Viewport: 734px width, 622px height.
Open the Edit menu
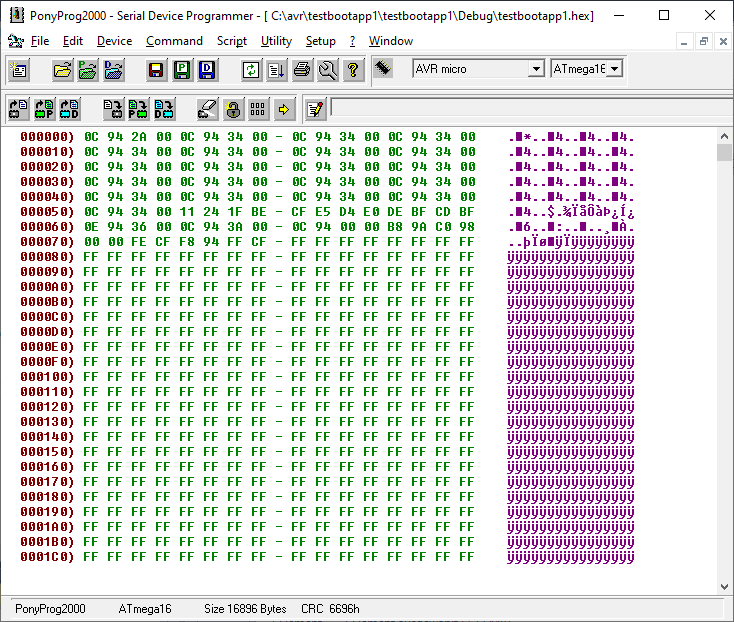tap(73, 41)
